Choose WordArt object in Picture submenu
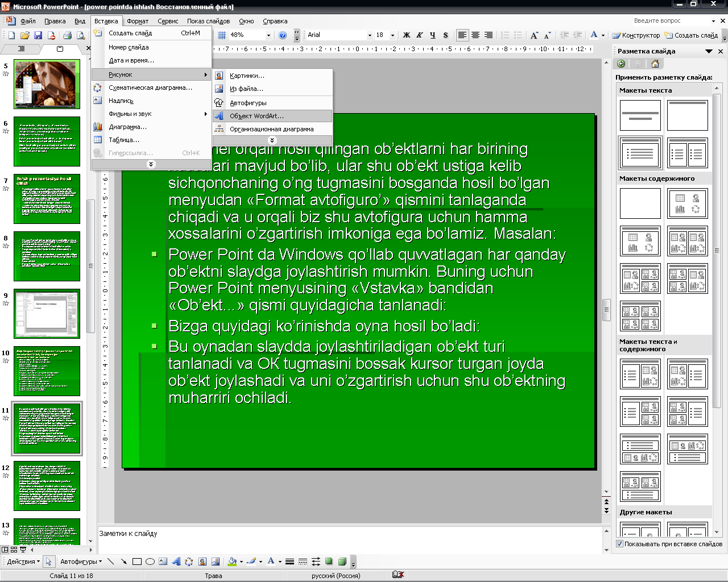Viewport: 728px width, 582px height. click(272, 116)
